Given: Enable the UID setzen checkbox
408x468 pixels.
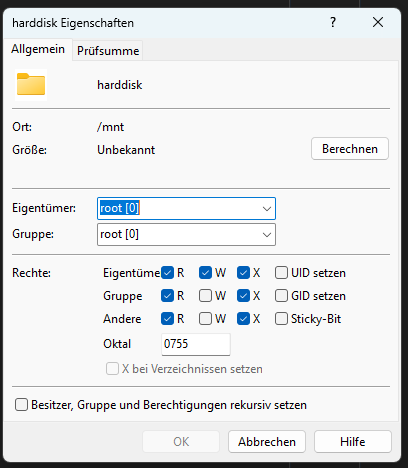Looking at the screenshot, I should 281,273.
